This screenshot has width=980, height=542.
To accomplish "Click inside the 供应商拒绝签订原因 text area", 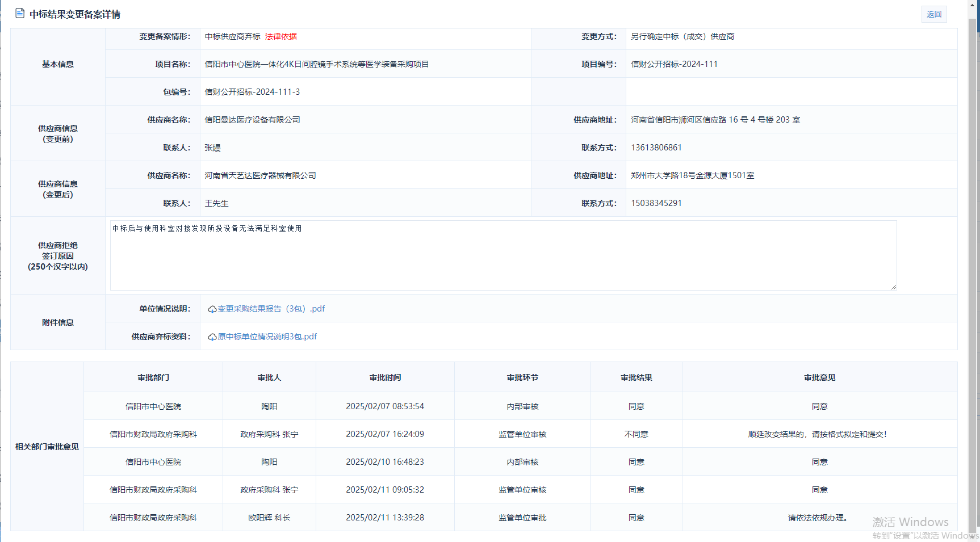I will pyautogui.click(x=502, y=255).
